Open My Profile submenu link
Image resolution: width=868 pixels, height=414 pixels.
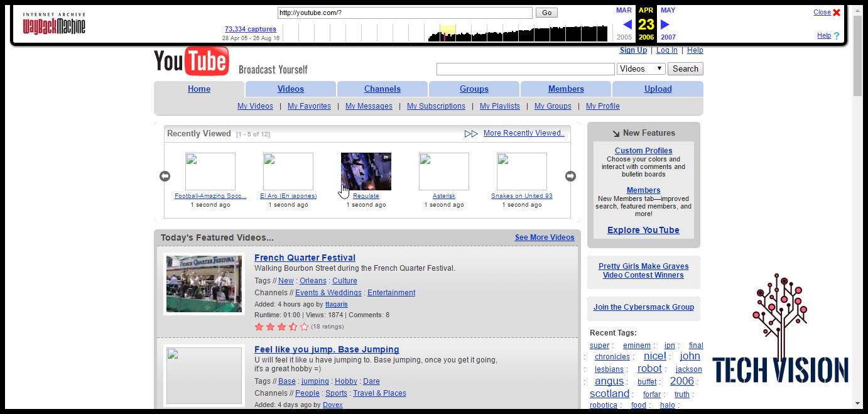pyautogui.click(x=603, y=106)
